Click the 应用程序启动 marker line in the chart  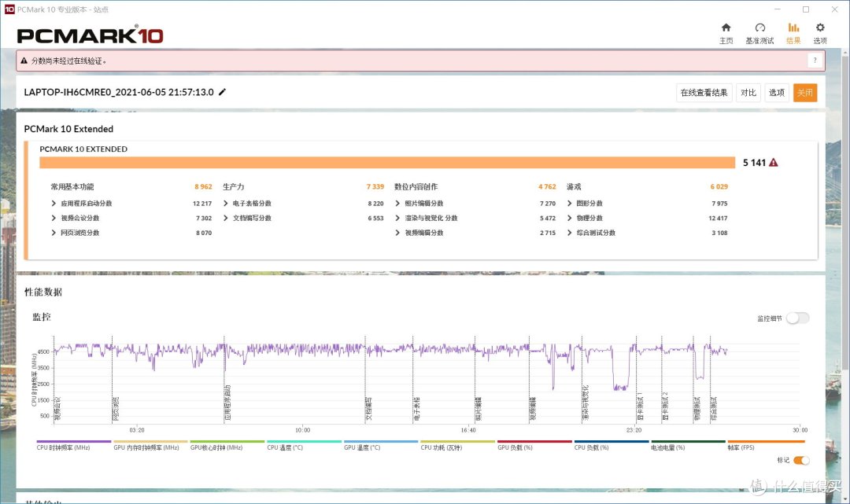coord(224,379)
